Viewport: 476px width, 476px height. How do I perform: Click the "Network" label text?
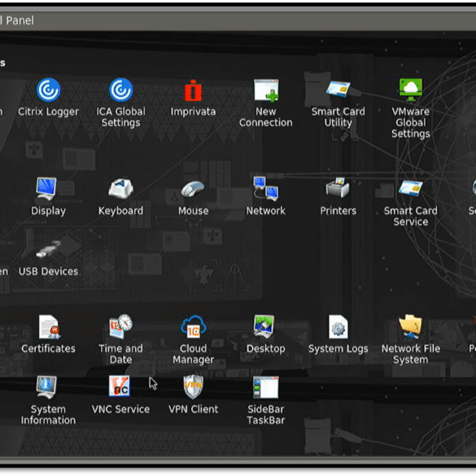(266, 211)
